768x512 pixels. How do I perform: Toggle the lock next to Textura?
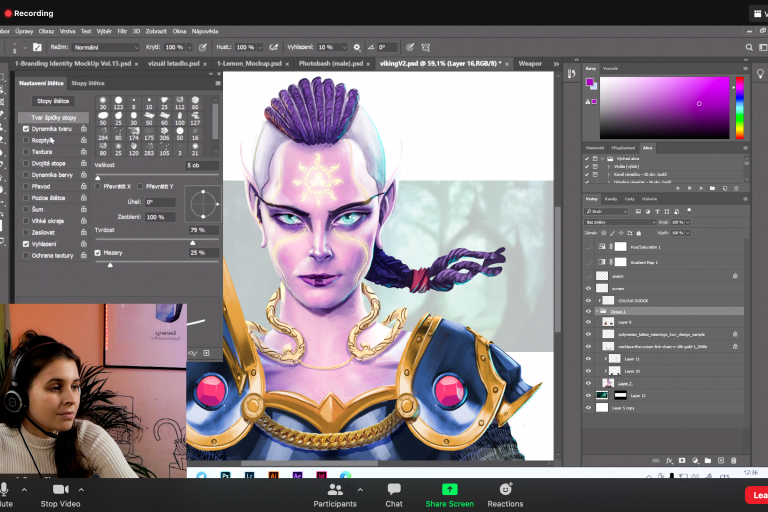click(84, 152)
